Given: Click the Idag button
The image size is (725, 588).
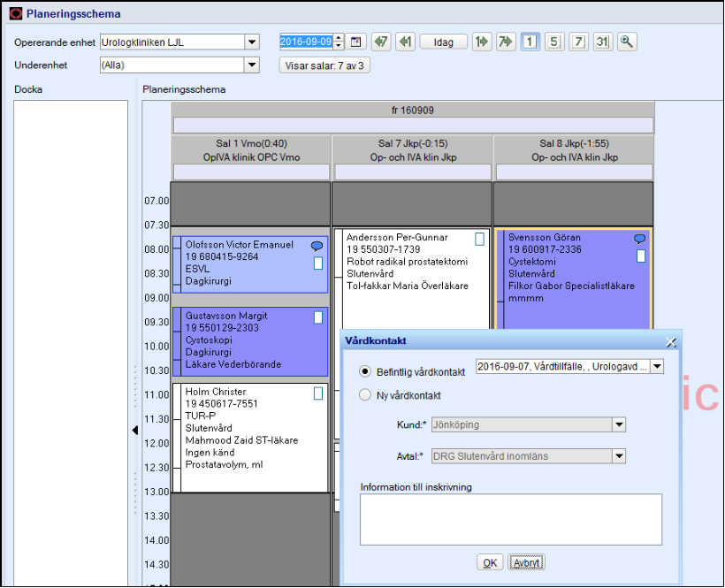Looking at the screenshot, I should pyautogui.click(x=443, y=42).
